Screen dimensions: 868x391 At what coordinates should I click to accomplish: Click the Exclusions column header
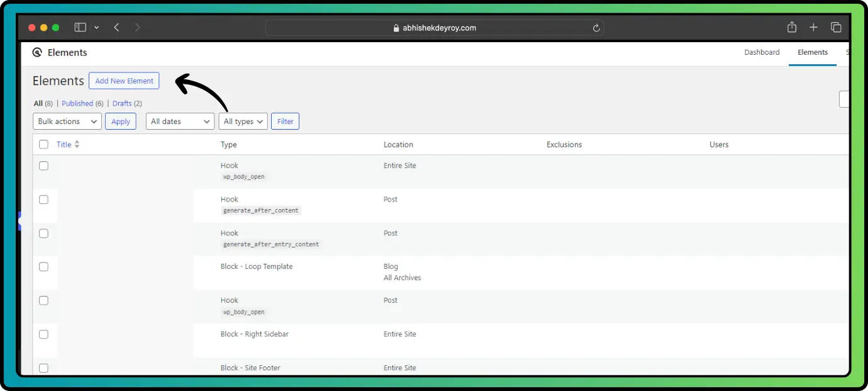pos(564,144)
